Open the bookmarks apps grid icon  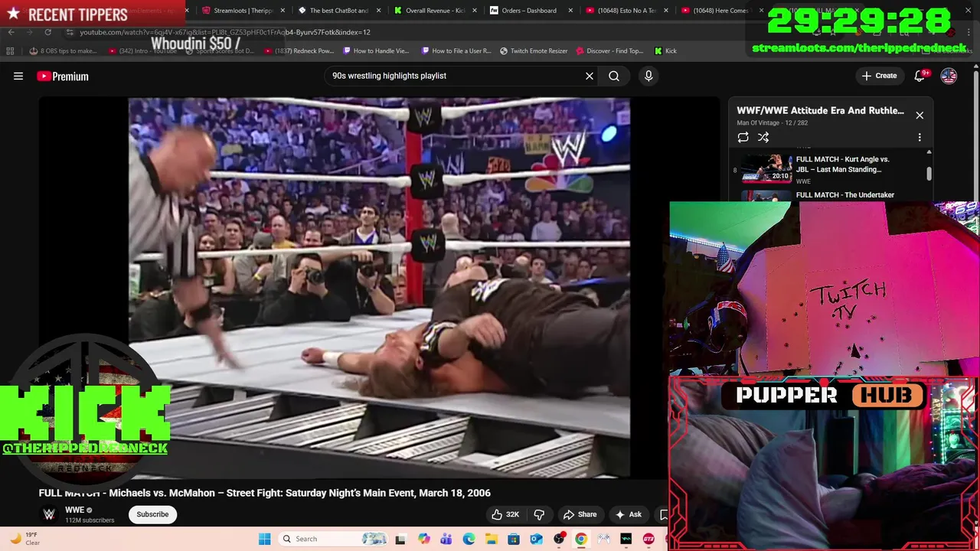(10, 51)
